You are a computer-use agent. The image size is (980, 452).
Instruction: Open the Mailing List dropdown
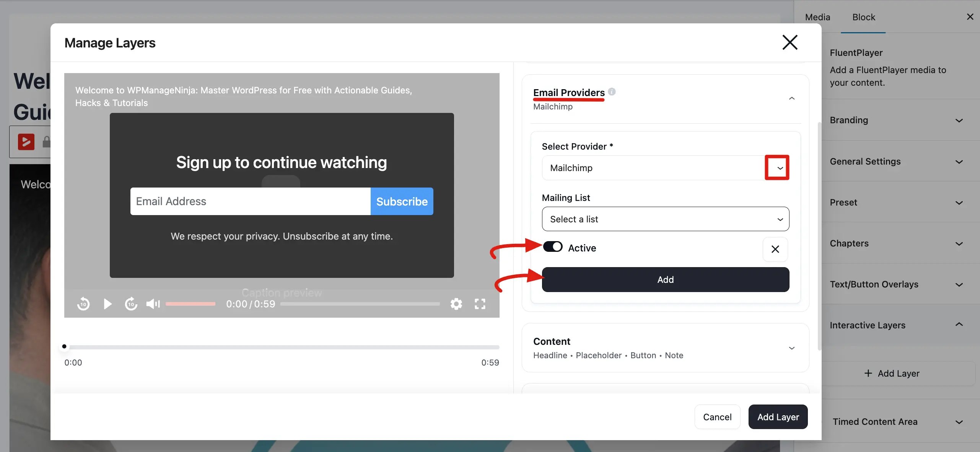(x=665, y=219)
